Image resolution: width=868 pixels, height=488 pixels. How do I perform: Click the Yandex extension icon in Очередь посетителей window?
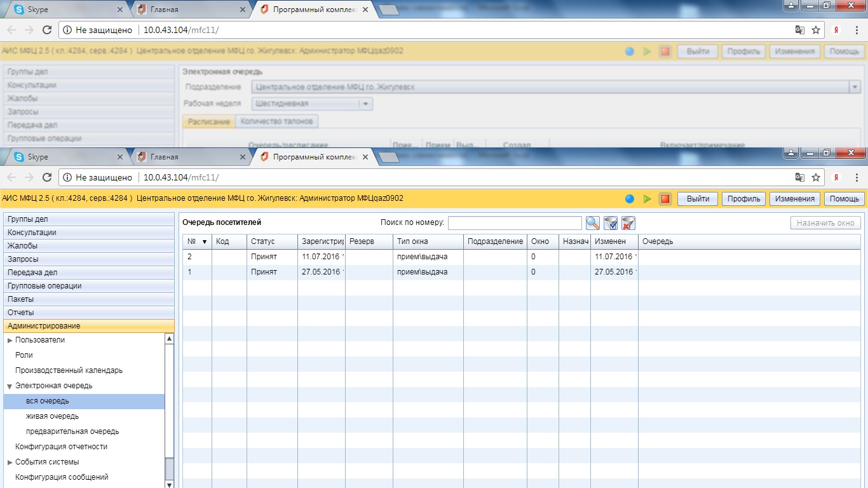(837, 177)
